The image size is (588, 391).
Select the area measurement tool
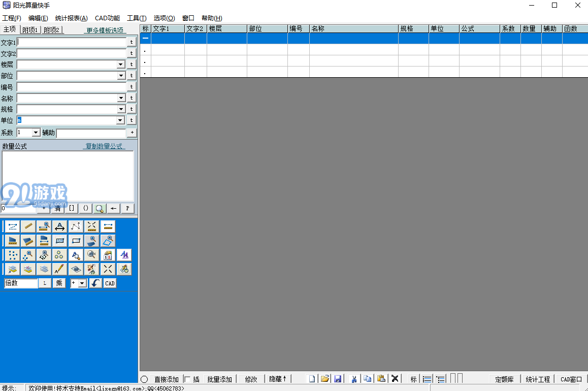12,241
